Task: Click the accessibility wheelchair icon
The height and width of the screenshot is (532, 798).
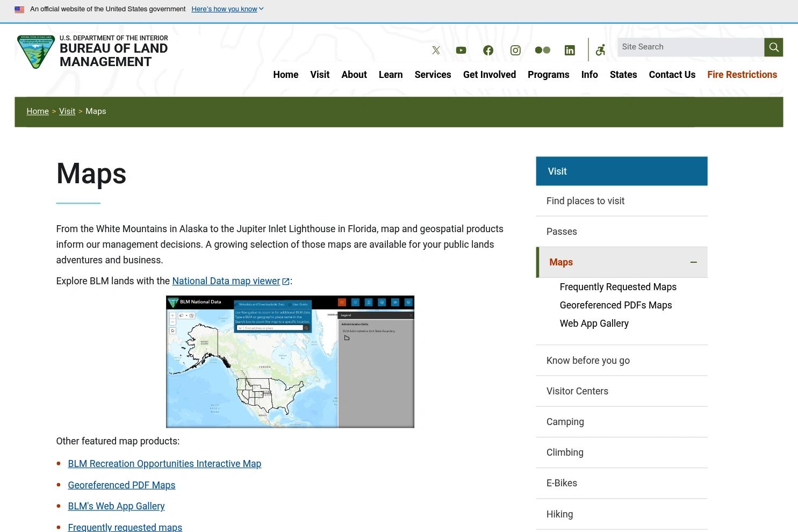Action: click(x=600, y=49)
